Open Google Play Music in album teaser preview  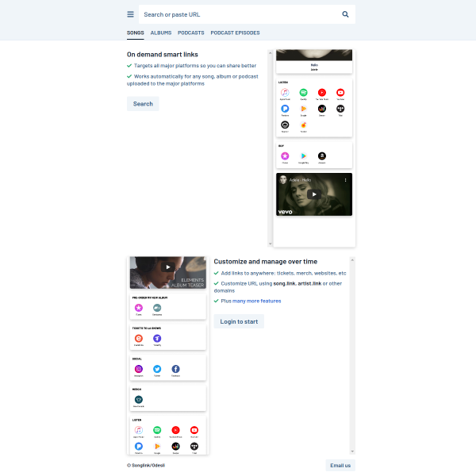coord(157,446)
